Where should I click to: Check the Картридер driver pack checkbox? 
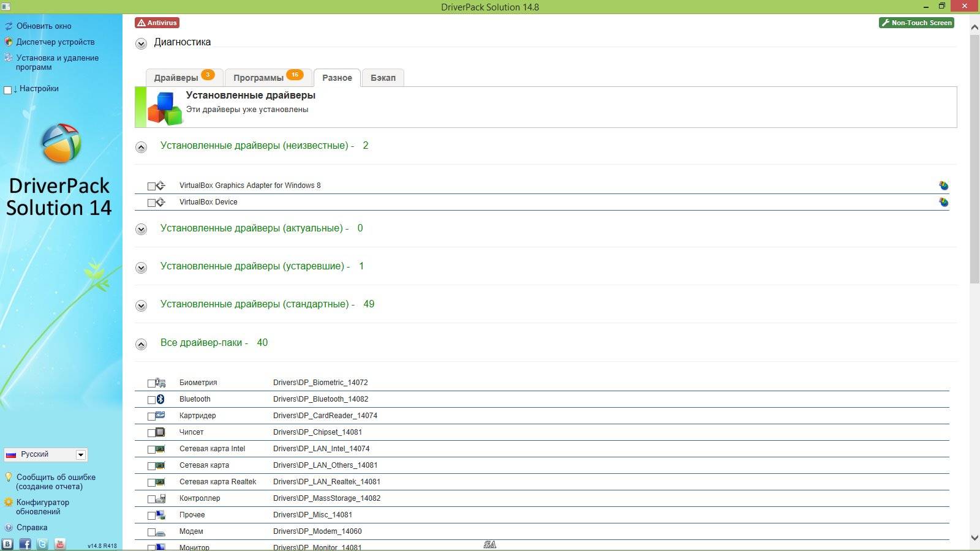coord(151,416)
